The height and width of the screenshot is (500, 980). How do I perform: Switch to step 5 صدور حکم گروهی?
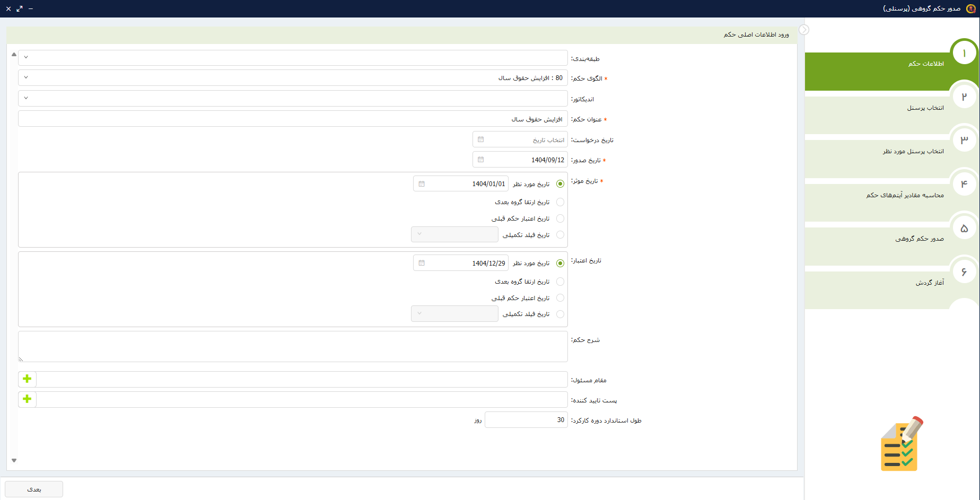point(920,239)
